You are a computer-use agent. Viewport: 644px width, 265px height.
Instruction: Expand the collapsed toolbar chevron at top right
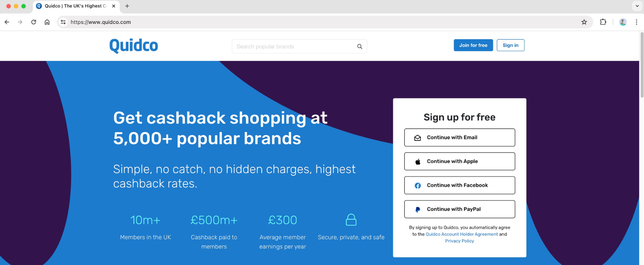pyautogui.click(x=636, y=6)
